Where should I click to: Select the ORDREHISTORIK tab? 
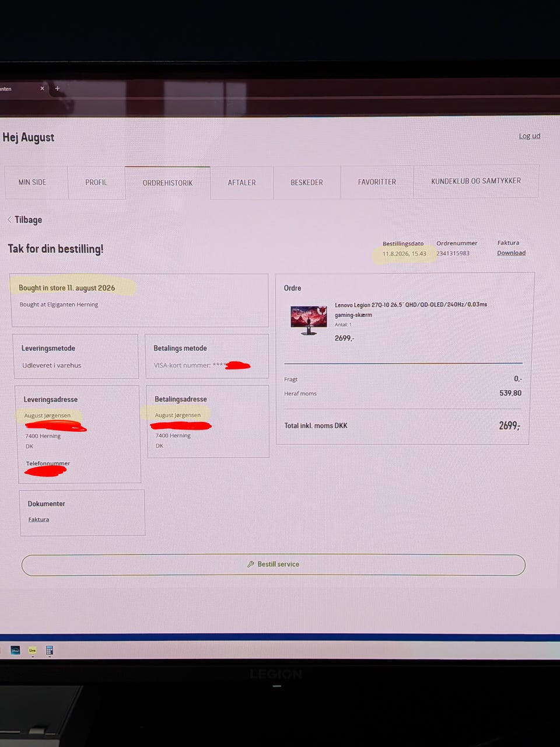[167, 183]
